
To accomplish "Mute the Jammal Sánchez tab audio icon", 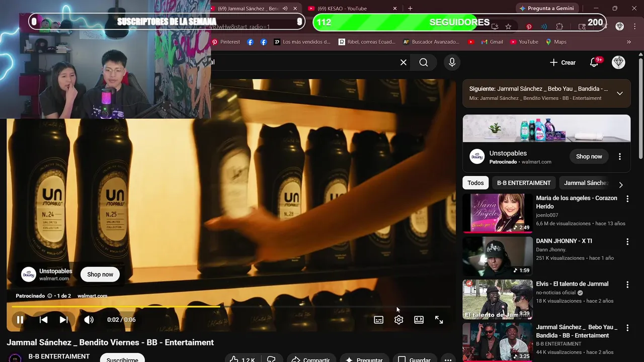I will 285,9.
